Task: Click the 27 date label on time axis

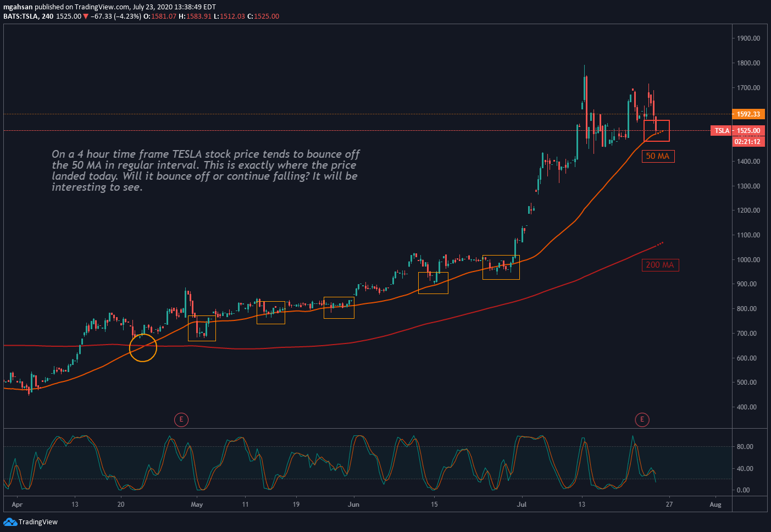Action: point(669,505)
